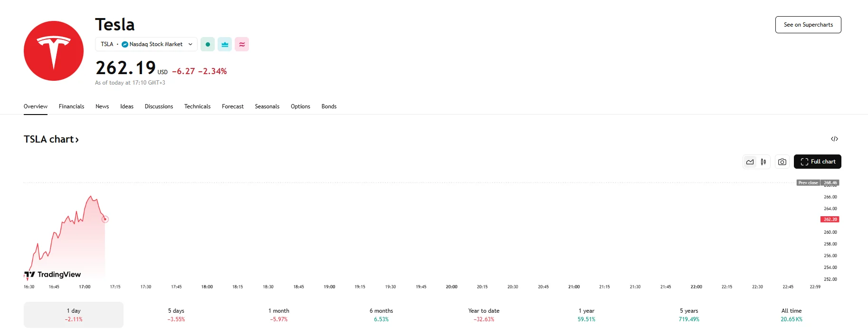This screenshot has width=868, height=336.
Task: Open the Full chart button
Action: coord(818,162)
